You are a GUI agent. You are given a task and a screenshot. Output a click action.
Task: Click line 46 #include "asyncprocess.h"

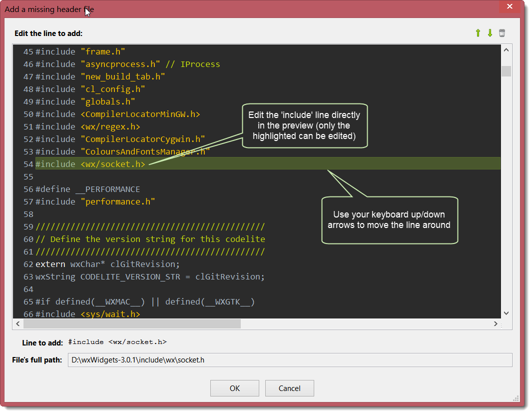click(x=98, y=64)
